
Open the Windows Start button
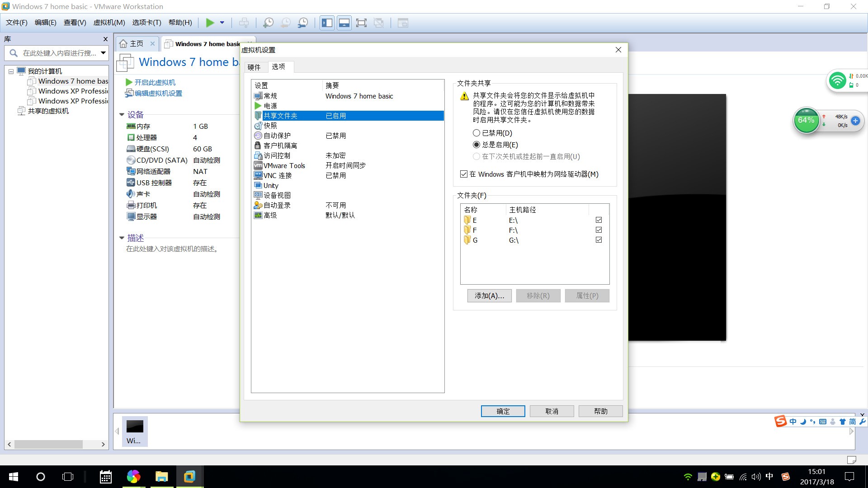click(x=14, y=477)
